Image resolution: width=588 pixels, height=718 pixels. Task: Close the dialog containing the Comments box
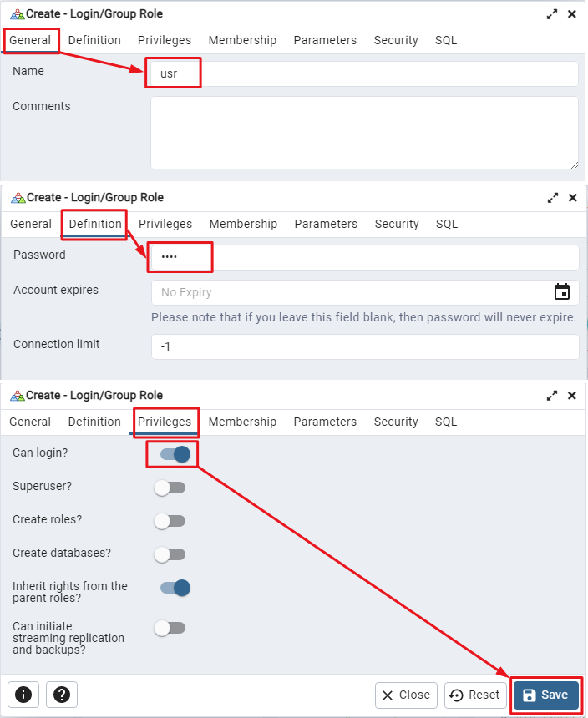pos(571,14)
